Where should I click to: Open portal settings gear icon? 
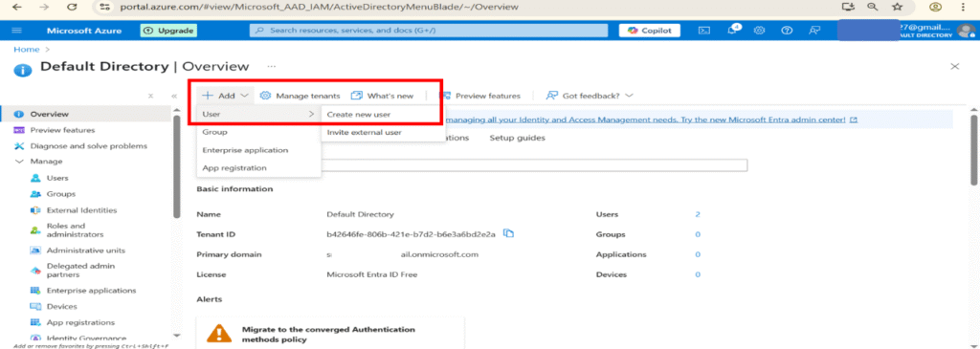(x=759, y=31)
